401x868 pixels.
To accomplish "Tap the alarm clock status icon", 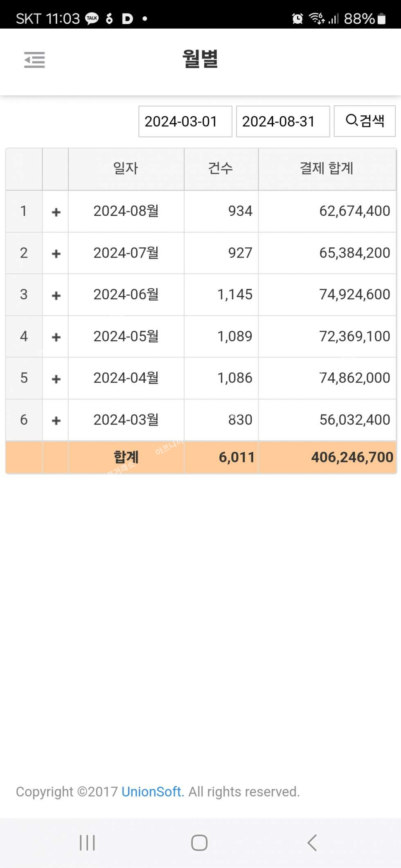I will [297, 18].
